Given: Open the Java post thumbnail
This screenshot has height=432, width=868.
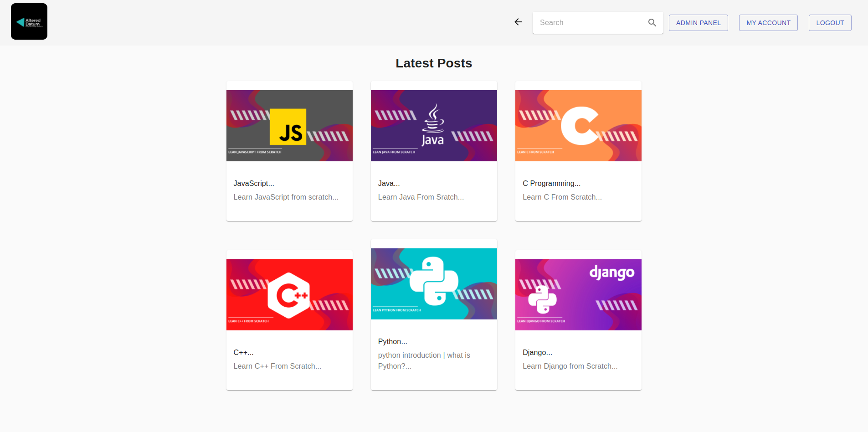Looking at the screenshot, I should pyautogui.click(x=434, y=126).
